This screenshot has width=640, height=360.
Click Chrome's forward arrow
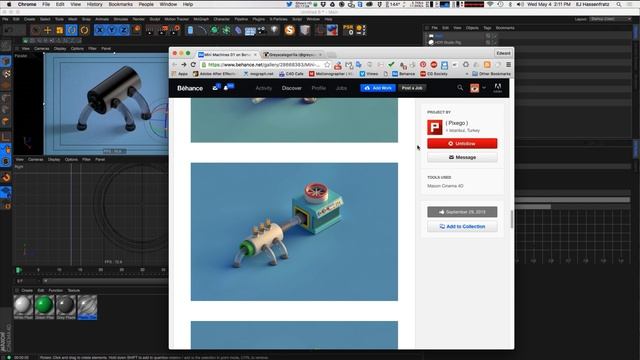click(184, 64)
